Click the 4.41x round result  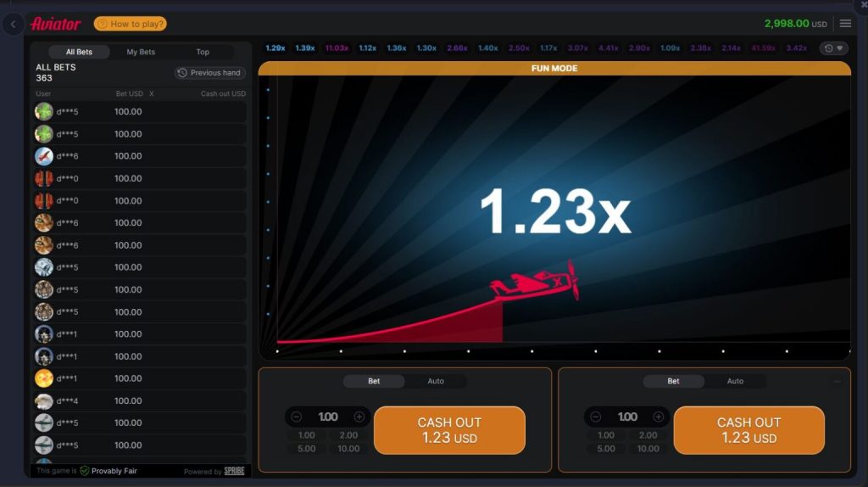coord(609,48)
